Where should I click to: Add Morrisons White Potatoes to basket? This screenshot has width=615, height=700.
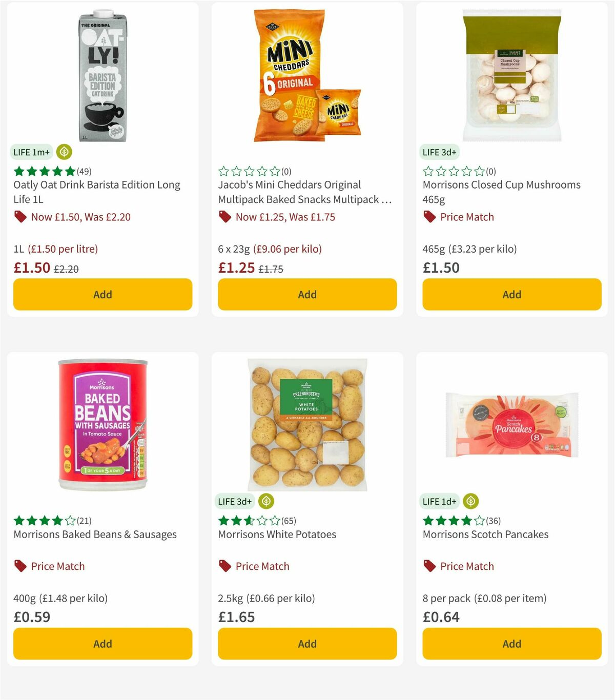(x=306, y=644)
